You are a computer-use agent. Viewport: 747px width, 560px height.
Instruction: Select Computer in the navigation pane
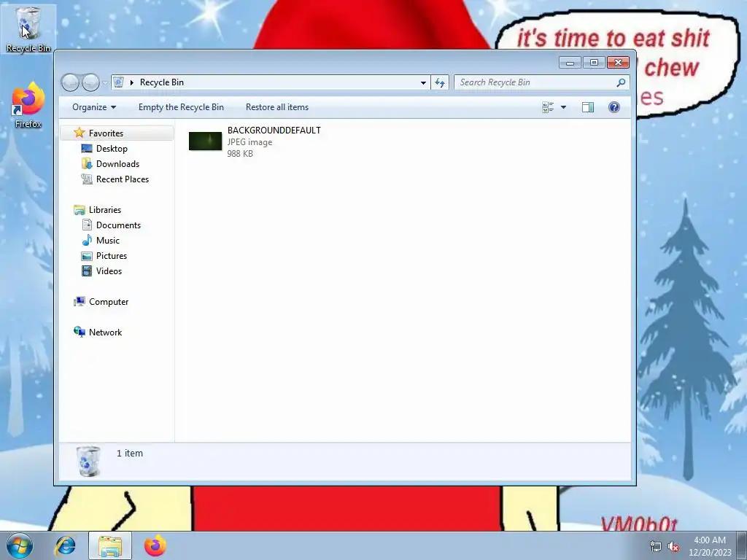point(109,302)
